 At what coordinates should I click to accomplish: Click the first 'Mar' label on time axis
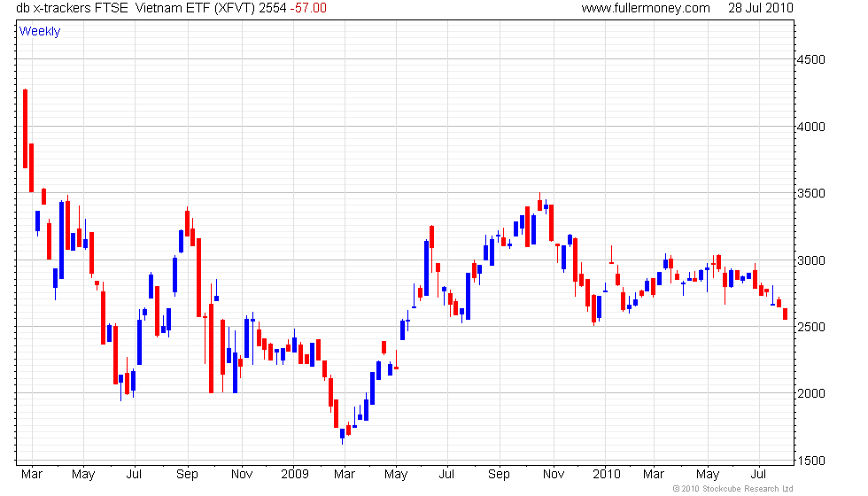(x=32, y=475)
